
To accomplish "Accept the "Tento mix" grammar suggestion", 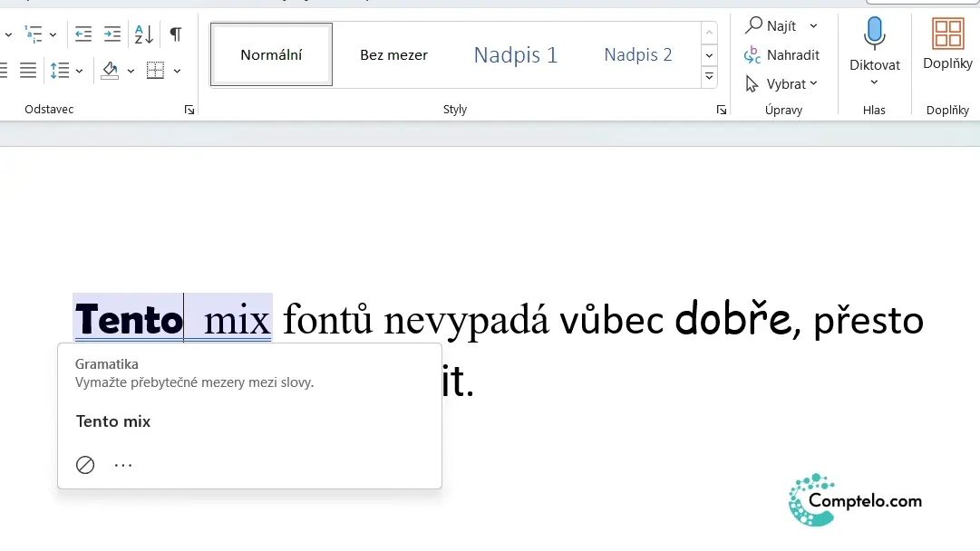I will click(x=113, y=421).
